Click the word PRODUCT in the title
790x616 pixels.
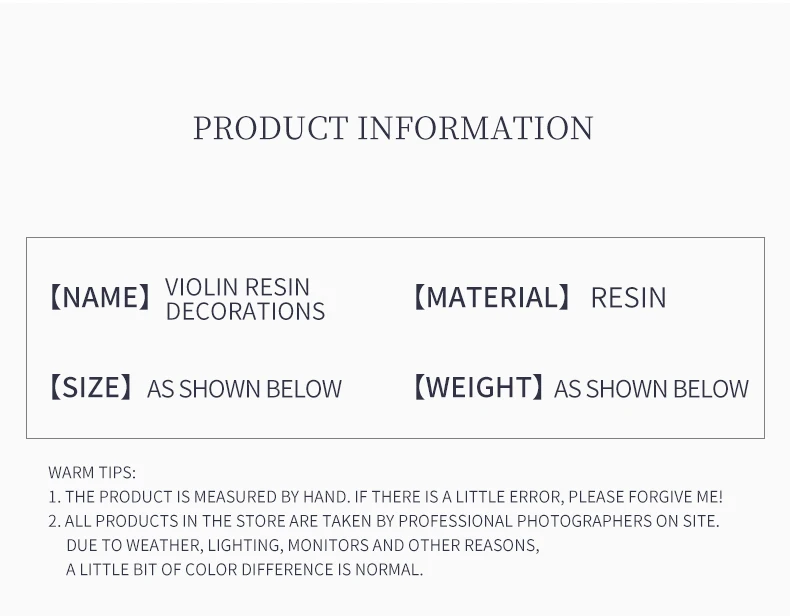271,128
